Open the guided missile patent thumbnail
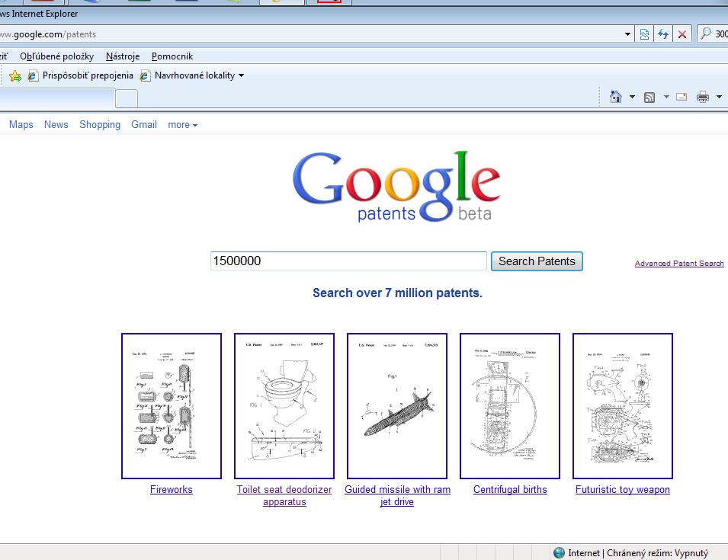Viewport: 728px width, 560px height. 397,406
